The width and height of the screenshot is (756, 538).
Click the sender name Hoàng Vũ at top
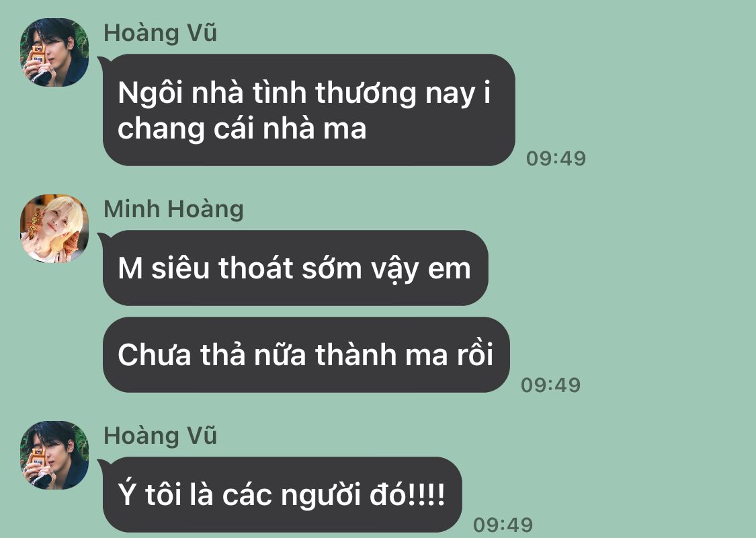click(x=160, y=34)
